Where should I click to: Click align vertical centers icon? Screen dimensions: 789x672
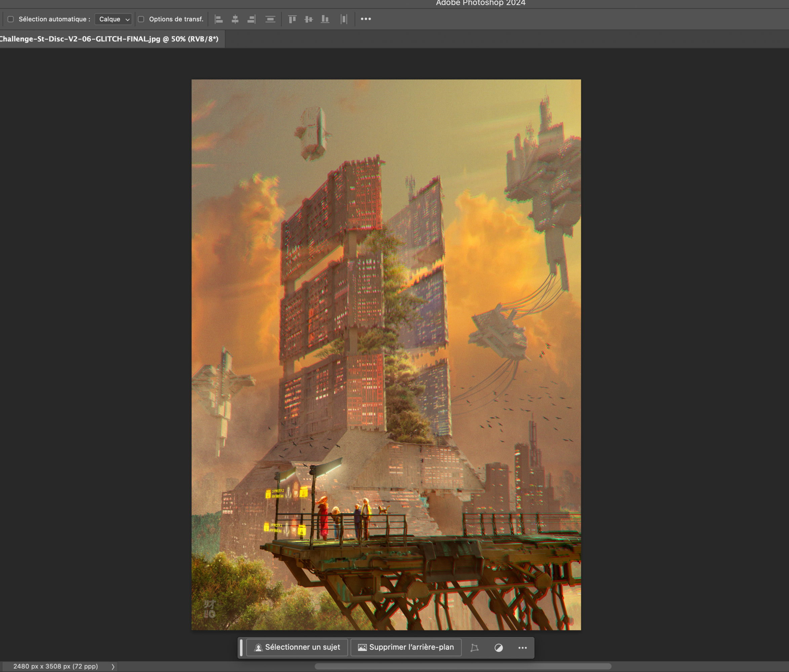(x=309, y=19)
